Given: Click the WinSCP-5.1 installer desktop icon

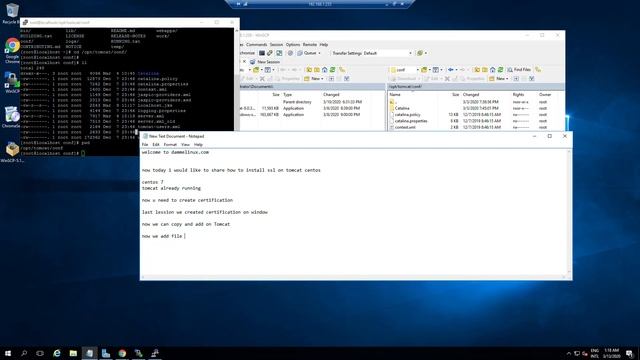Looking at the screenshot, I should point(12,152).
